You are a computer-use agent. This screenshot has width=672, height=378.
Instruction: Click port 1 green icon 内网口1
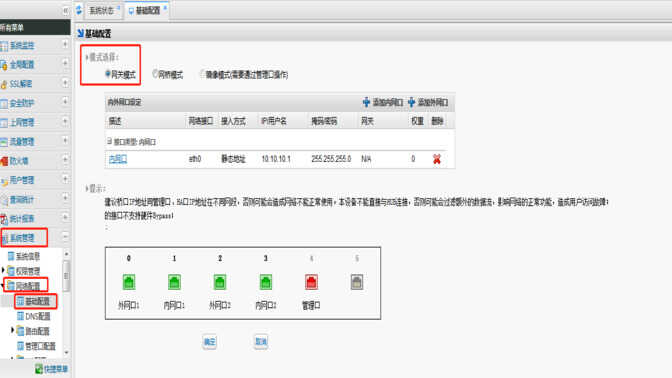coord(174,282)
